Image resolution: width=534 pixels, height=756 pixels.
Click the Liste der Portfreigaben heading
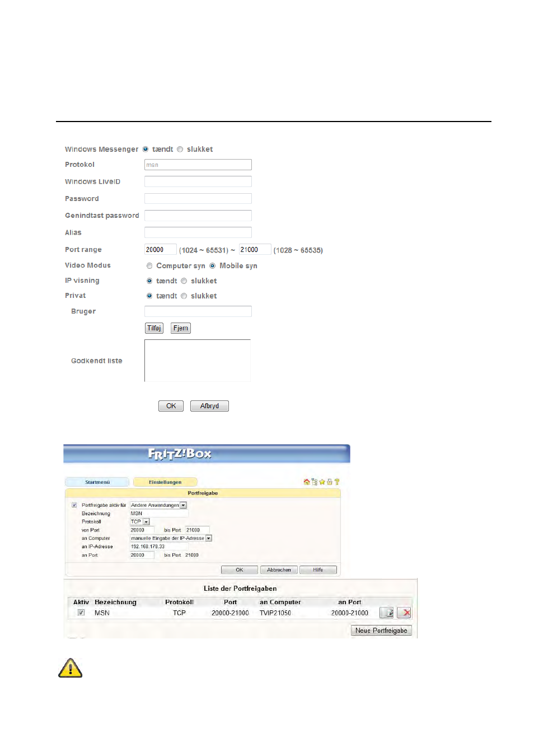240,589
